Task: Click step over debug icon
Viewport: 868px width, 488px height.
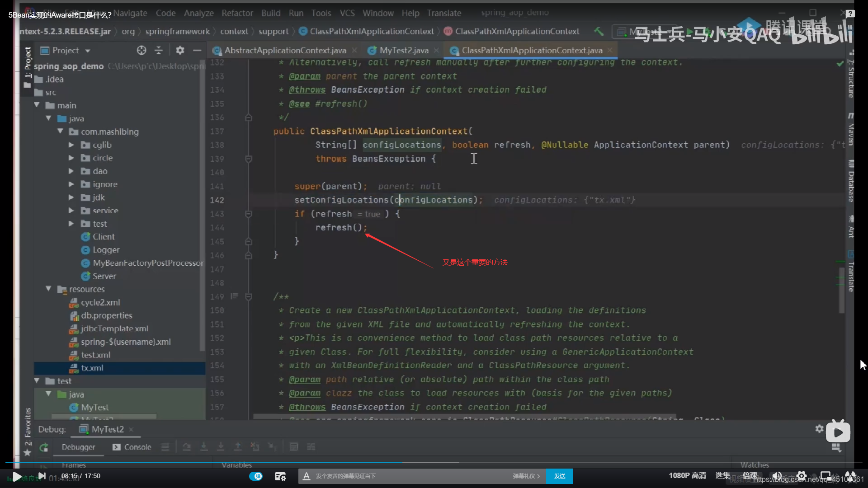Action: (187, 447)
